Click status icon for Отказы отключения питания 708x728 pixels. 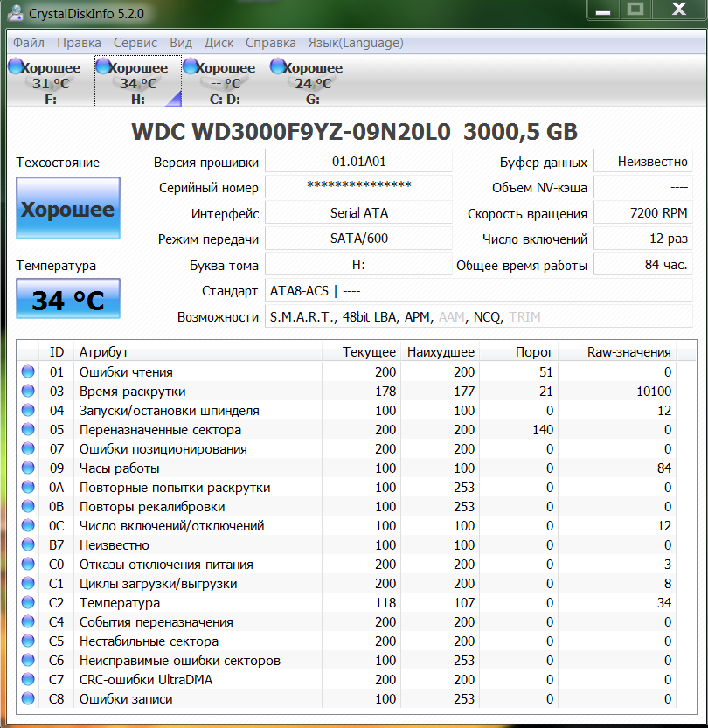(28, 564)
